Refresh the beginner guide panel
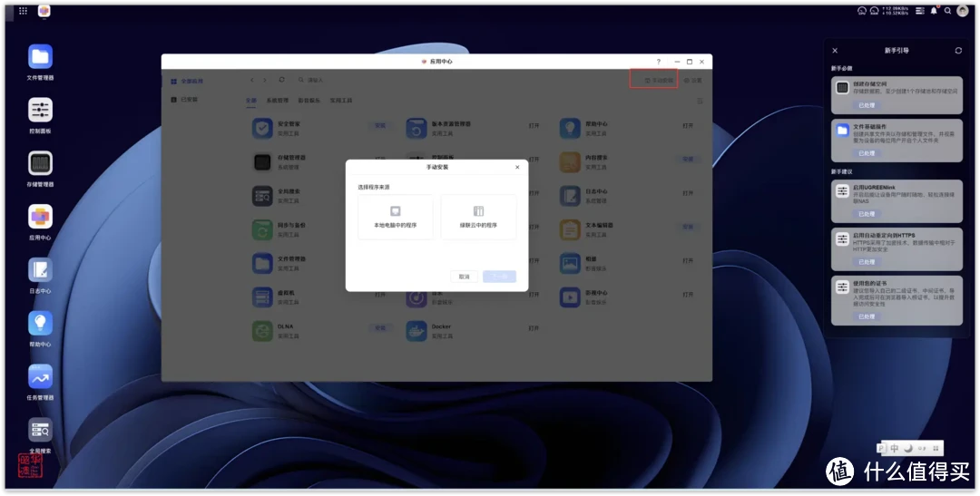980x496 pixels. (x=958, y=51)
